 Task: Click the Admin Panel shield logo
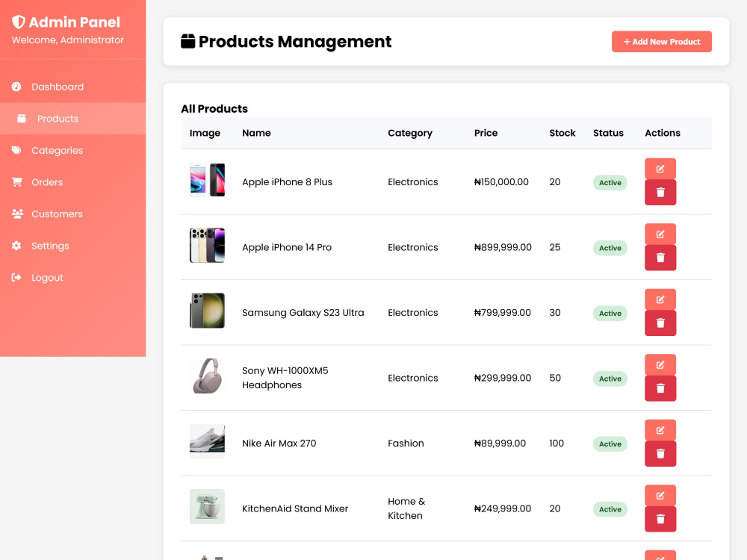click(18, 22)
